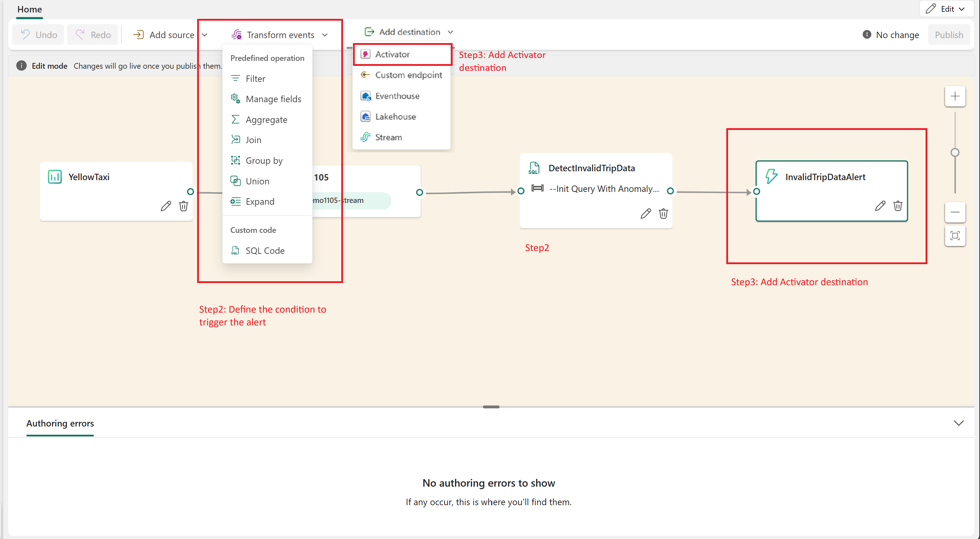Open the Add source dropdown arrow
The width and height of the screenshot is (980, 539).
(x=205, y=35)
